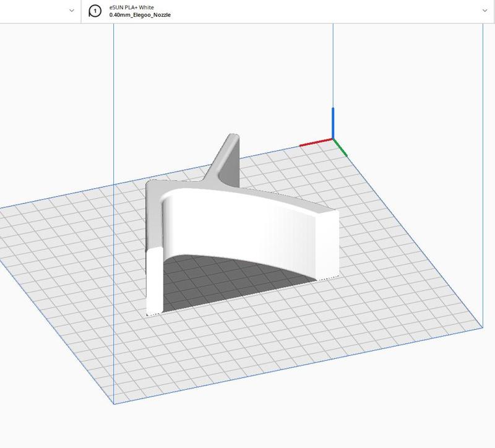Click the green Y axis line
This screenshot has height=448, width=495.
pos(340,147)
